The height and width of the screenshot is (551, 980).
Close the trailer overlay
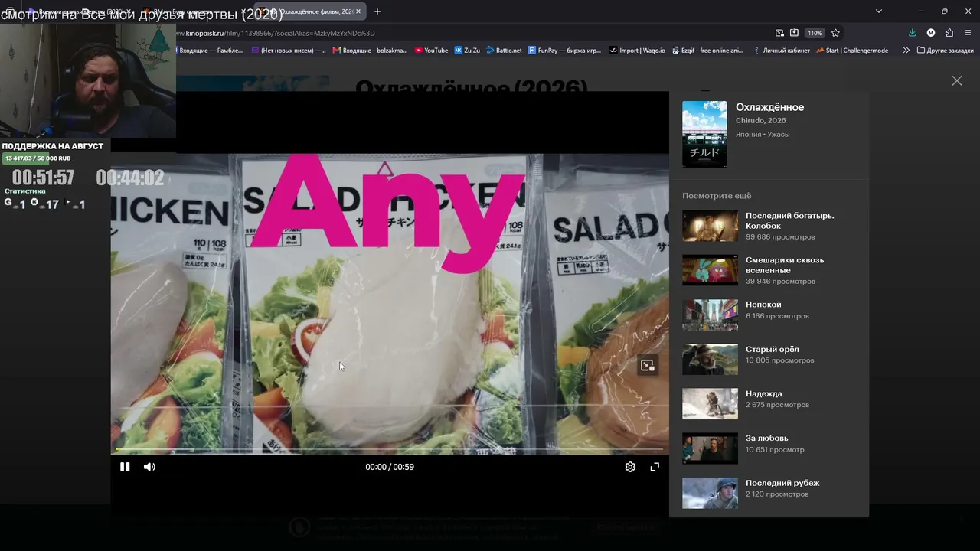tap(957, 80)
